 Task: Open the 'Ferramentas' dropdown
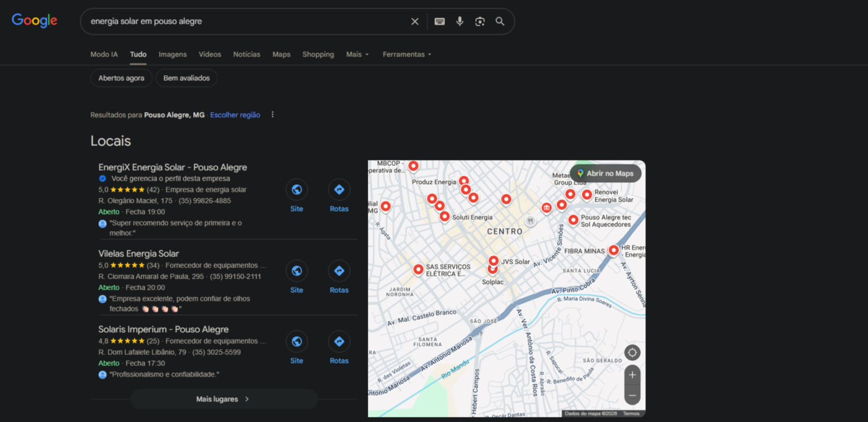tap(406, 54)
